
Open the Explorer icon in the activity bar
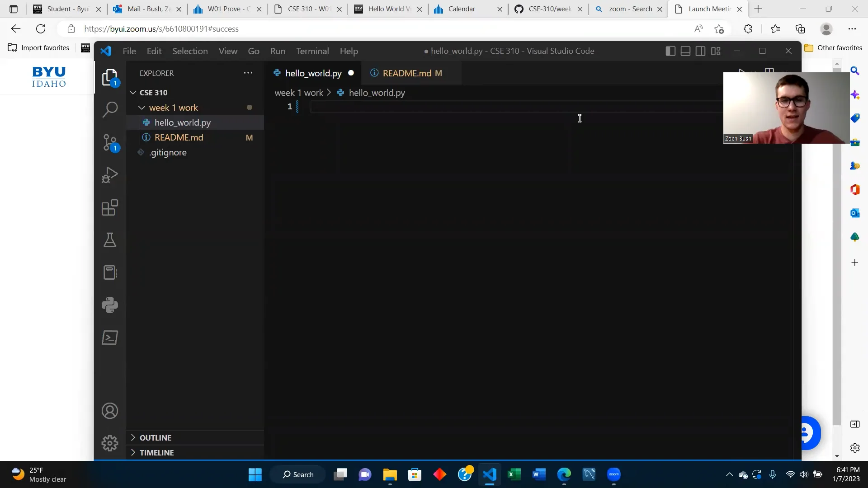click(110, 77)
